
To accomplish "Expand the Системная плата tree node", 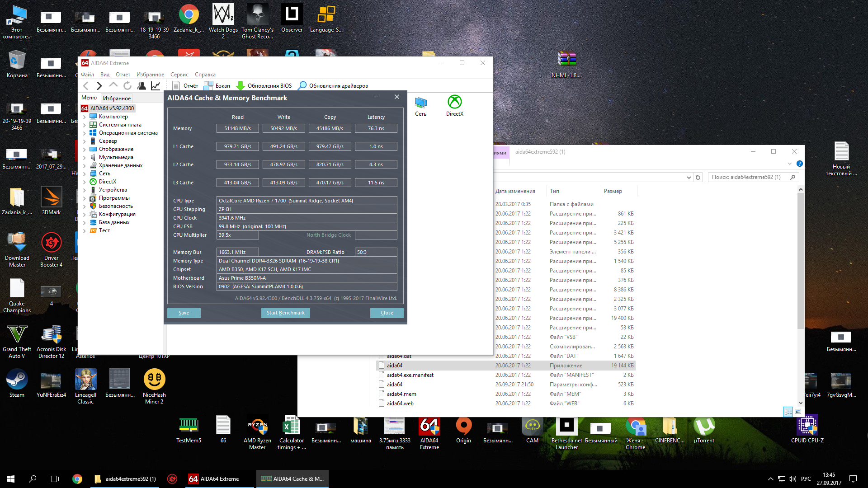I will [84, 125].
